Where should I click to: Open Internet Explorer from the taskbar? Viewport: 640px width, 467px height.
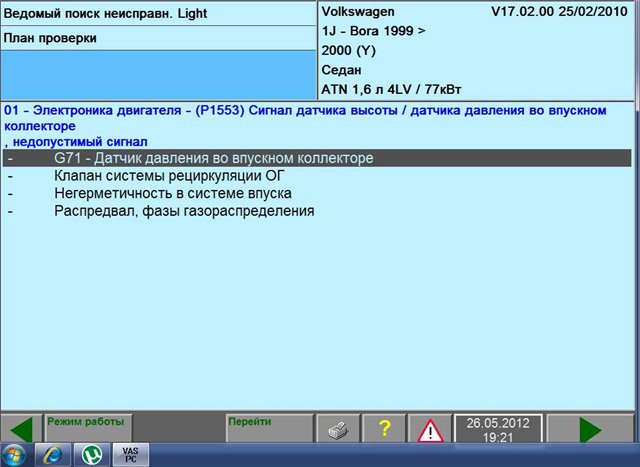52,455
